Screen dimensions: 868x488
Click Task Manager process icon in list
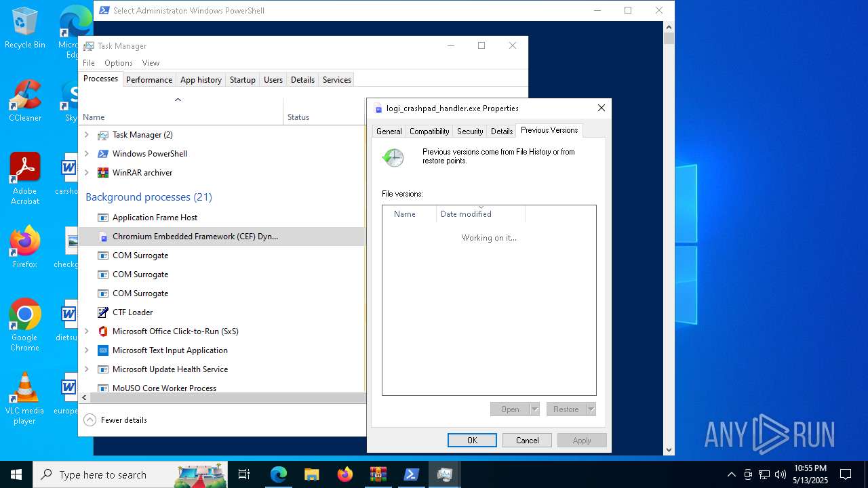pyautogui.click(x=103, y=135)
